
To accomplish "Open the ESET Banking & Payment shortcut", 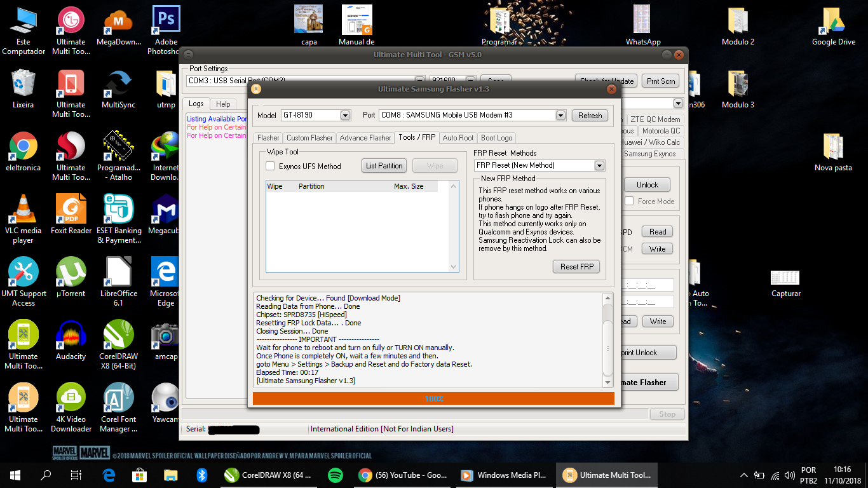I will [x=118, y=219].
